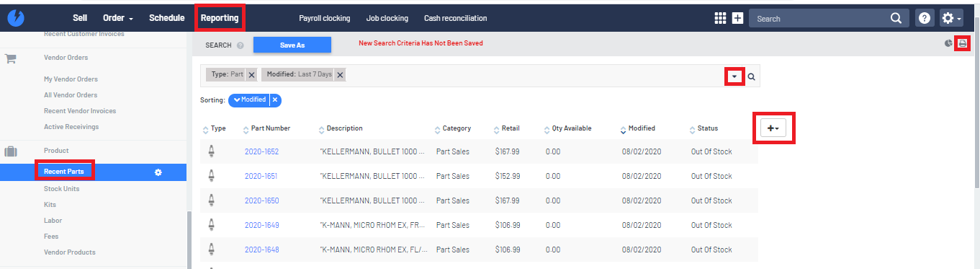Open part number 2020-1649 link

pos(261,225)
